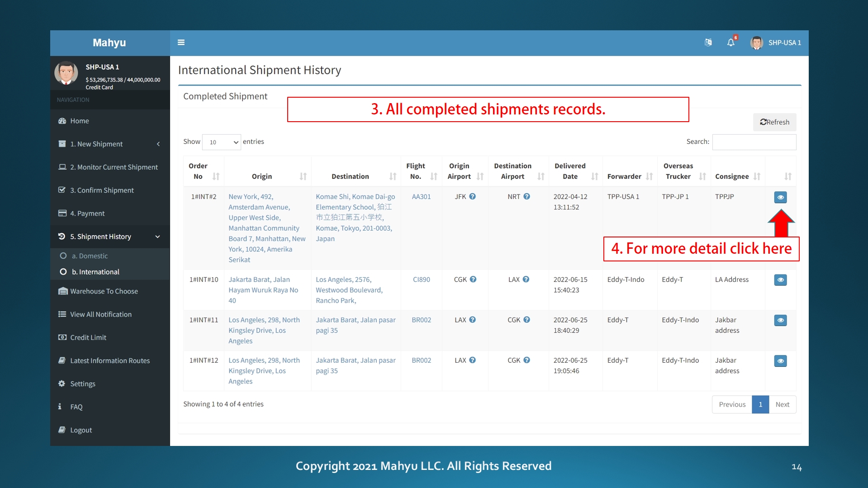Click help icon beside LAX origin in 1#INT#11
Screen dimensions: 868x488
(472, 320)
